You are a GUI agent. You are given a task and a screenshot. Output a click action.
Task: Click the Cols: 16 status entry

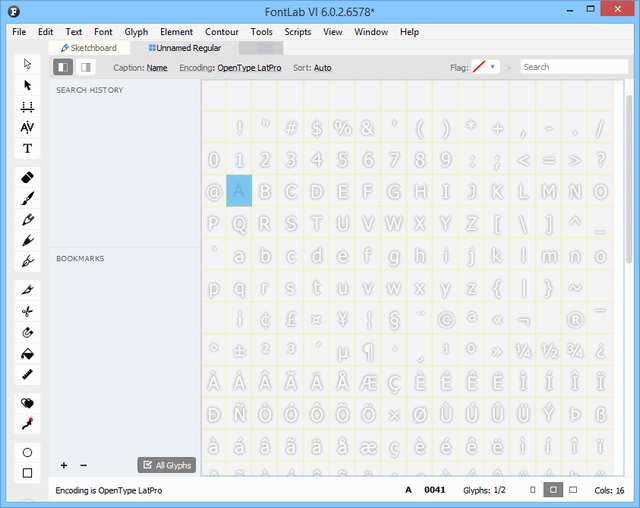[x=609, y=490]
